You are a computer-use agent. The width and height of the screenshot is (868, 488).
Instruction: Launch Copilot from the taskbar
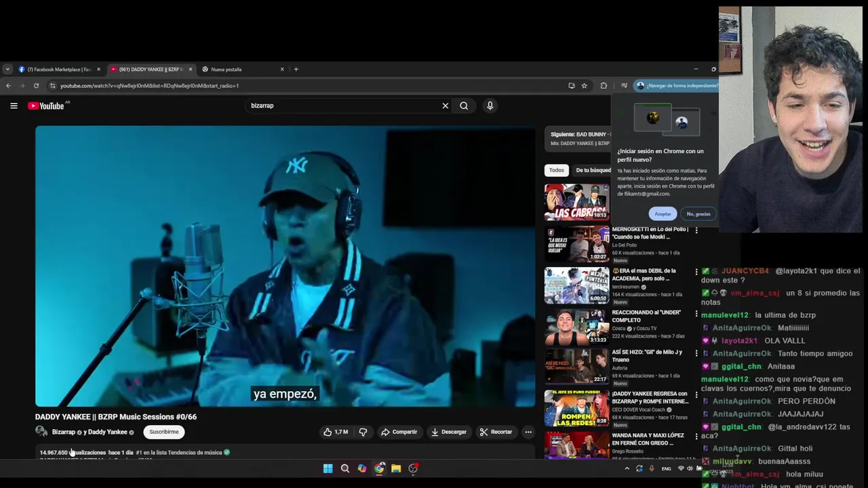pos(362,468)
